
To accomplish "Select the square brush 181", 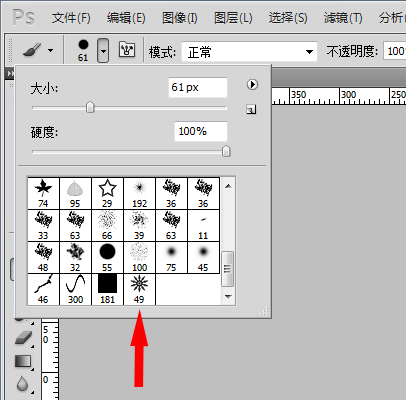I will tap(107, 289).
